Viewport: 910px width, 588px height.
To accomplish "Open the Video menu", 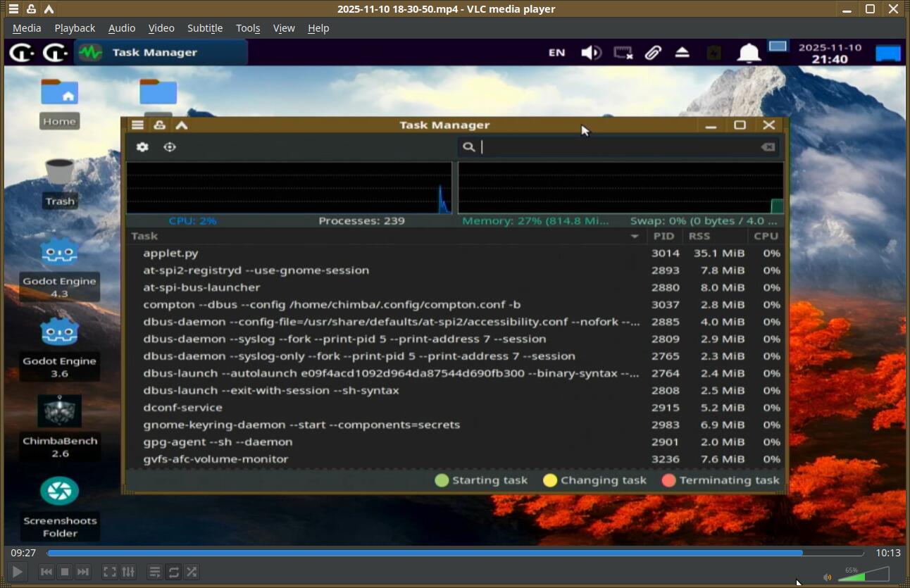I will tap(161, 28).
